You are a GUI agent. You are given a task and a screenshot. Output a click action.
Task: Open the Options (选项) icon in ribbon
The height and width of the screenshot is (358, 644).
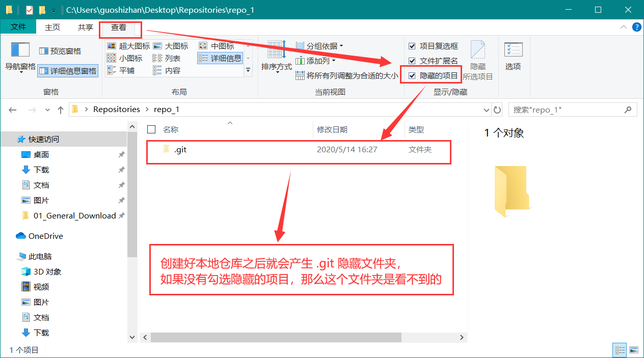[x=513, y=51]
